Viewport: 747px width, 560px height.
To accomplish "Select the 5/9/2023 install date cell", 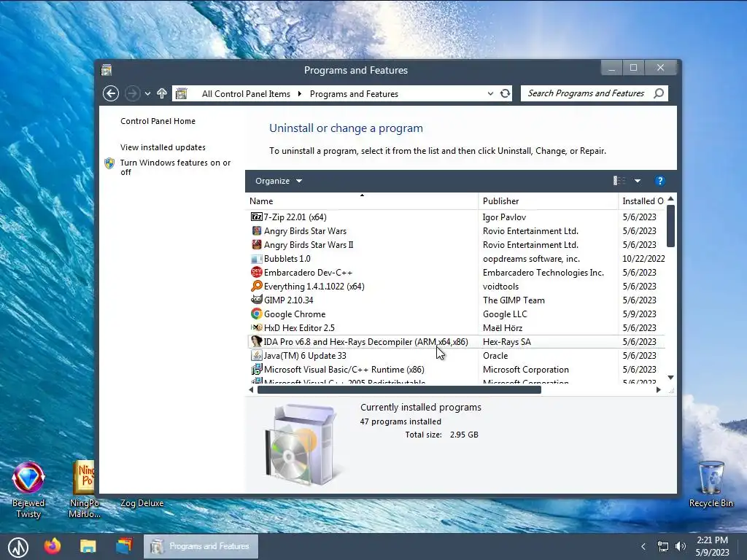I will (x=639, y=314).
